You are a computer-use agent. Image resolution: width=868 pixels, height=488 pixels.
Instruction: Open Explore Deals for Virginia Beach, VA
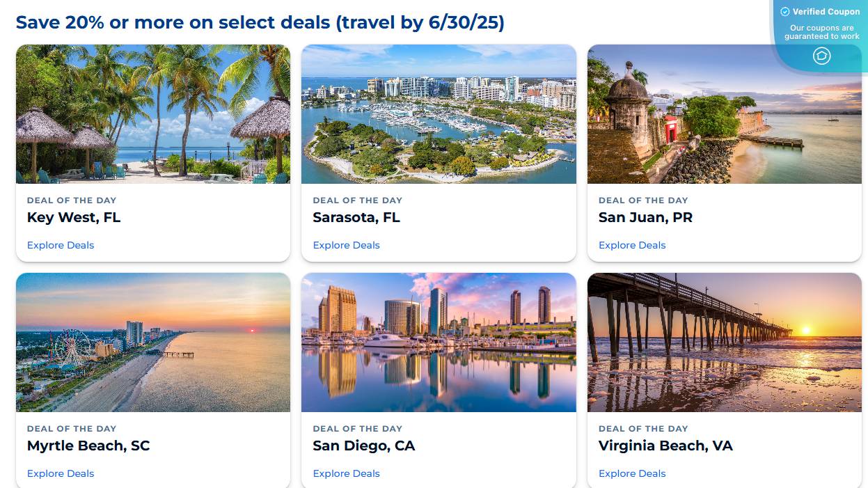pos(632,473)
